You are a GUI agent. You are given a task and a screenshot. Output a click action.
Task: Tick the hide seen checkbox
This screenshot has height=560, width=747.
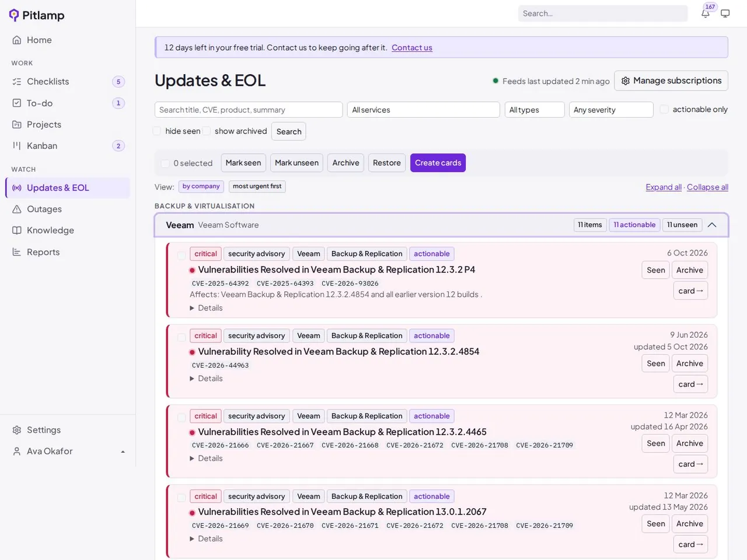point(157,131)
